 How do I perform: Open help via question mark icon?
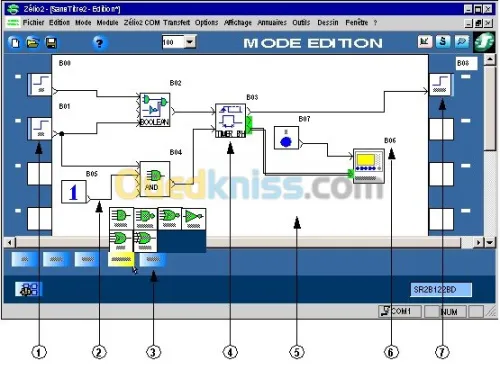click(99, 43)
